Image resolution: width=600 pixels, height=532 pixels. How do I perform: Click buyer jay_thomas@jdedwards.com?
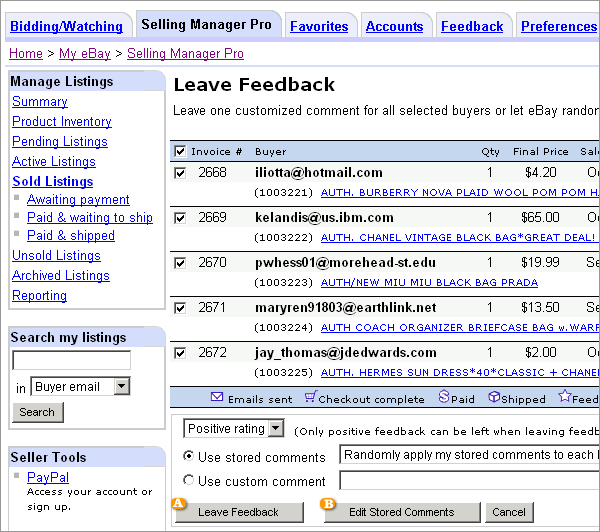pos(346,353)
